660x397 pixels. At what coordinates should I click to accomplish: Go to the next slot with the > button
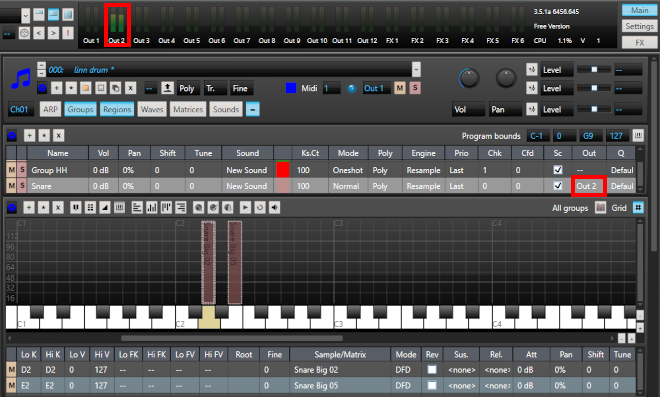(53, 33)
